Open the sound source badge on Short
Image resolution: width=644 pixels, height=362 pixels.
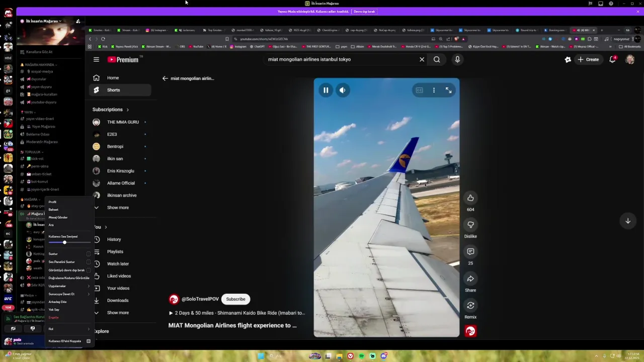[x=470, y=331]
